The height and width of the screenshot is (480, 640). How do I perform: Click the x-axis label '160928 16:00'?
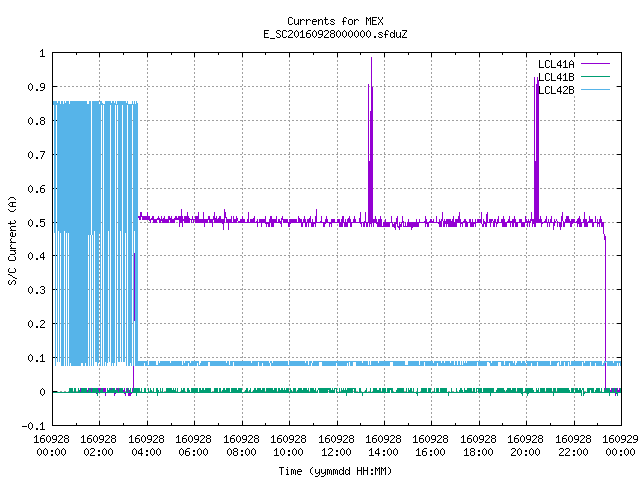click(431, 446)
